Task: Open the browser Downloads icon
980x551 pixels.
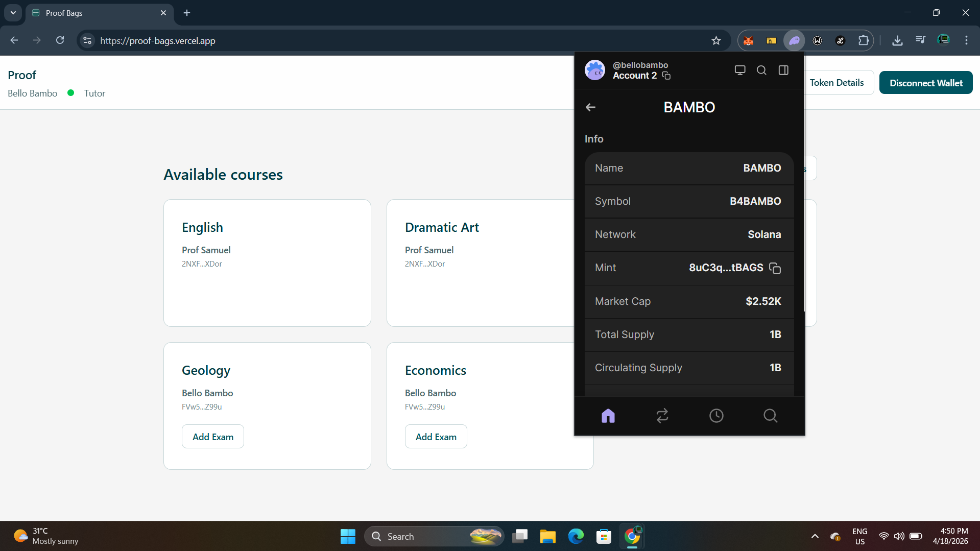Action: [x=897, y=41]
